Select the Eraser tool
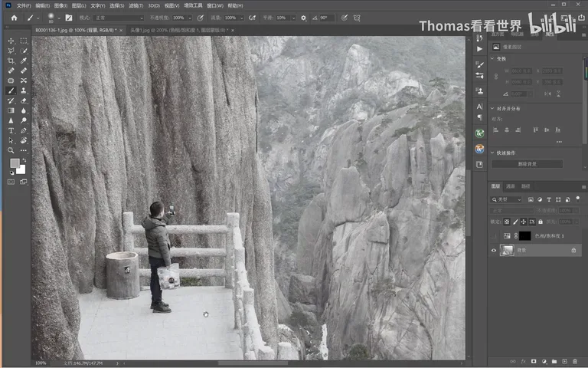The height and width of the screenshot is (368, 588). (x=24, y=100)
